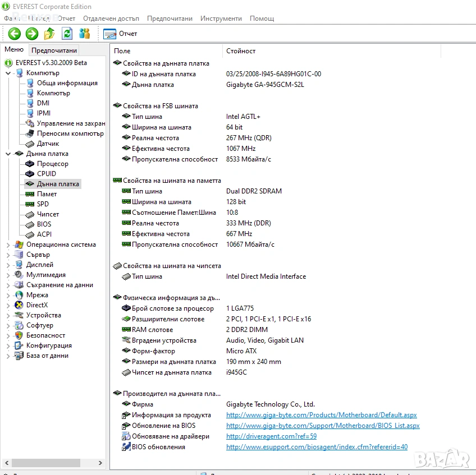Collapse the Дънна платка tree node
This screenshot has height=475, width=476.
[x=8, y=154]
